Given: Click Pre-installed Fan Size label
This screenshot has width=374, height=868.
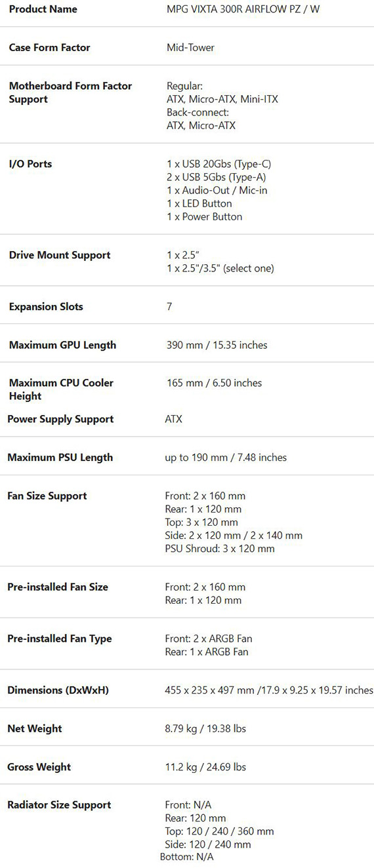Looking at the screenshot, I should coord(58,587).
